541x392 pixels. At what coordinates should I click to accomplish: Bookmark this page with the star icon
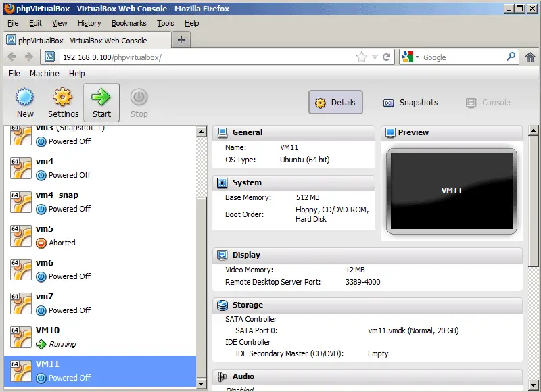tap(362, 57)
